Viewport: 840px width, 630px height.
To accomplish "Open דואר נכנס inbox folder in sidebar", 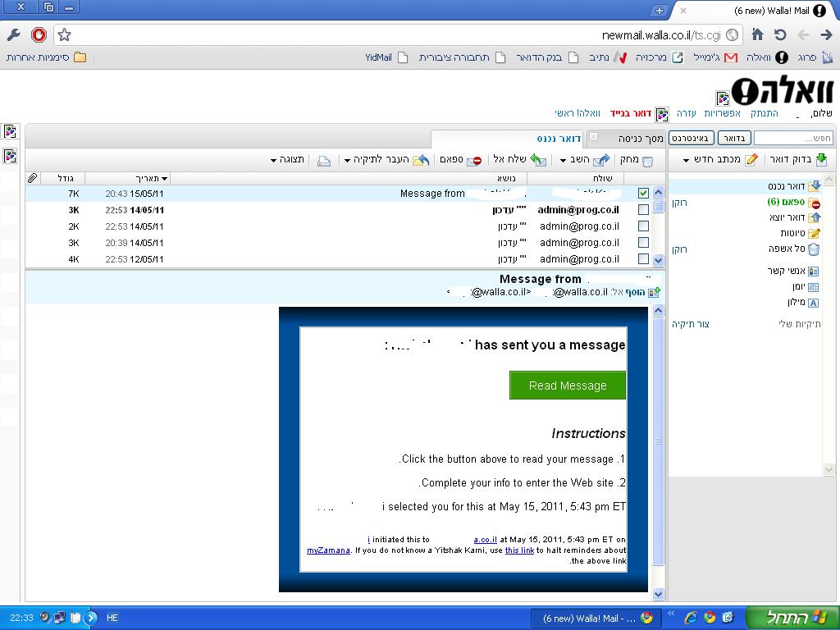I will (x=794, y=186).
